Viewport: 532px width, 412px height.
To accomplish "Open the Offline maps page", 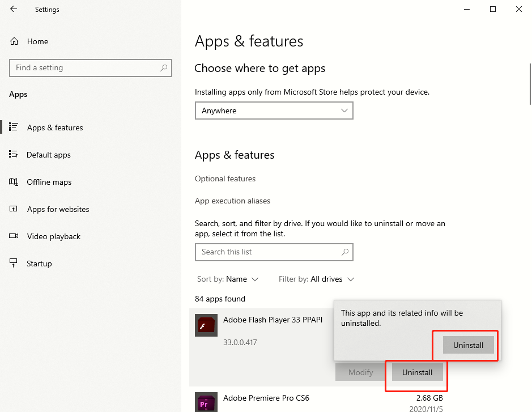I will point(49,182).
